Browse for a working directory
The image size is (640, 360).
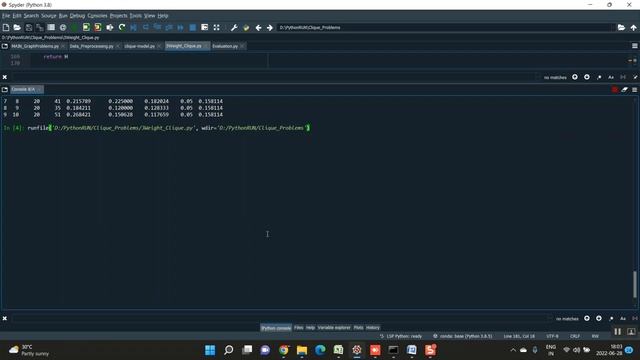621,27
